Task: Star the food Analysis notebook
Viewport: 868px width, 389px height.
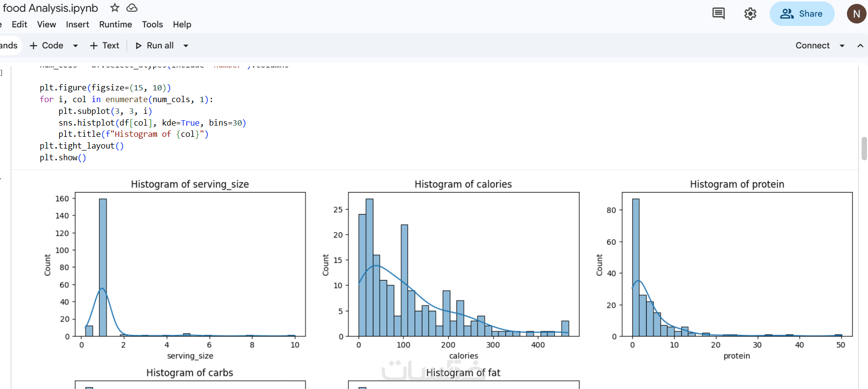Action: (x=115, y=8)
